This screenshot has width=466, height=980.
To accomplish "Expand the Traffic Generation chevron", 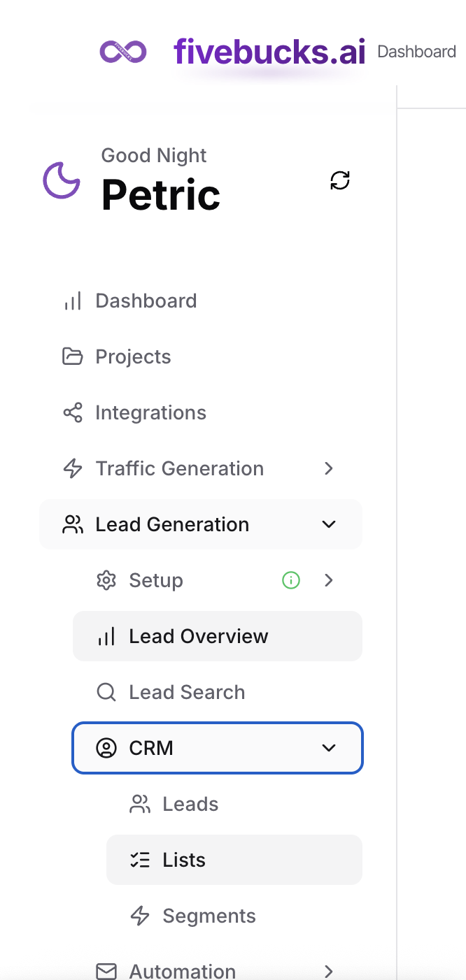I will point(329,468).
